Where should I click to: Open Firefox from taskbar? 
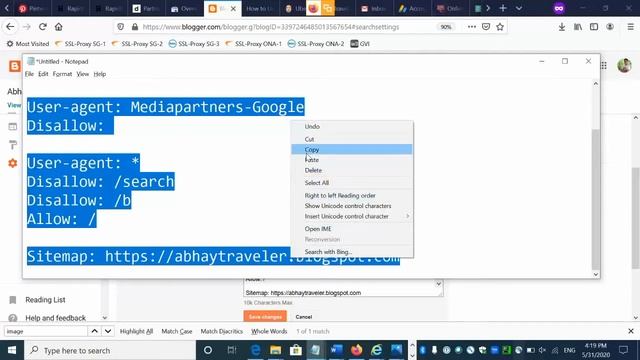(356, 350)
